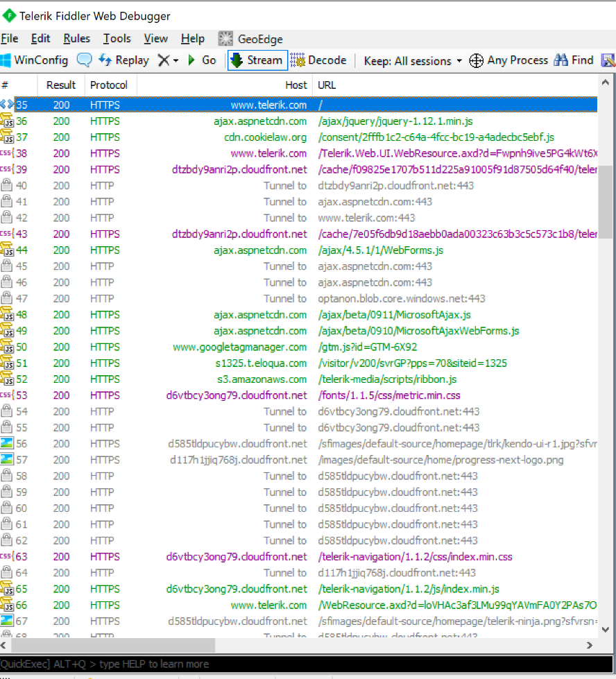
Task: Click the Fiddler app logo in the title bar
Action: (x=8, y=16)
